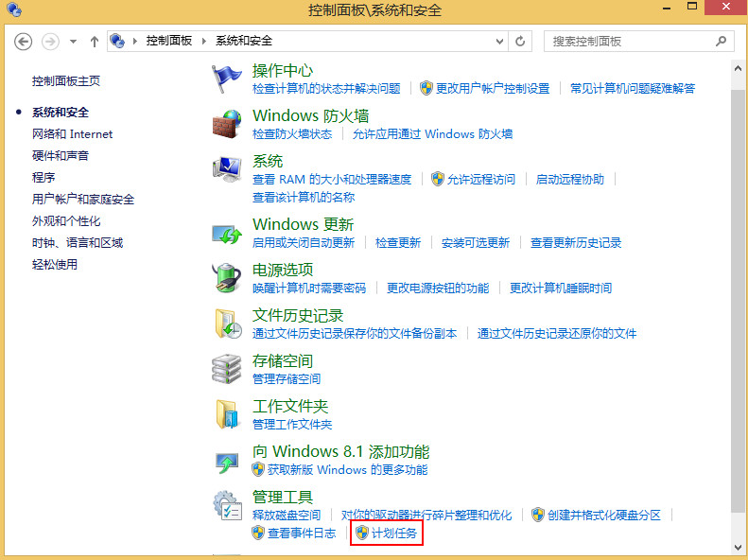Open the 操作中心 heading link
Image resolution: width=748 pixels, height=560 pixels.
coord(283,71)
